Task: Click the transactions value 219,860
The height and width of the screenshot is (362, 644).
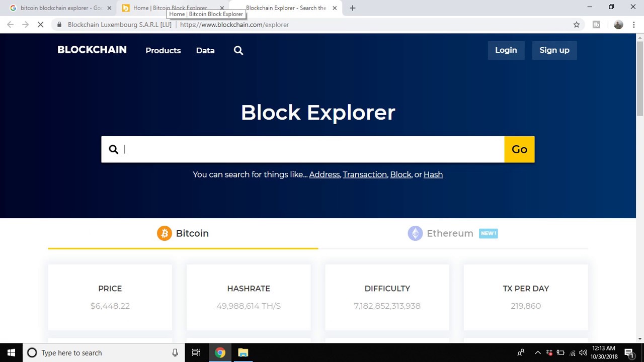Action: point(526,306)
